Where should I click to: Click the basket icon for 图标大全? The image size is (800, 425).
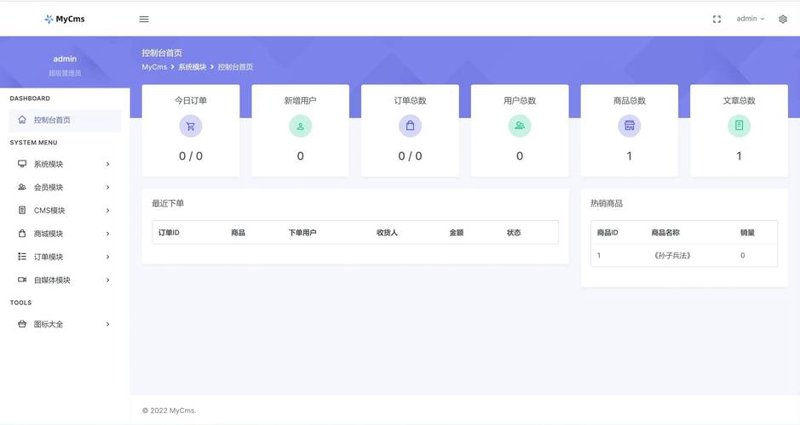pos(22,324)
